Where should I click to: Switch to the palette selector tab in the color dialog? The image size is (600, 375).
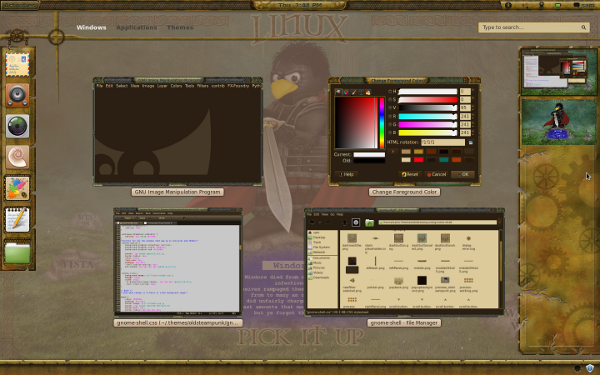[368, 92]
